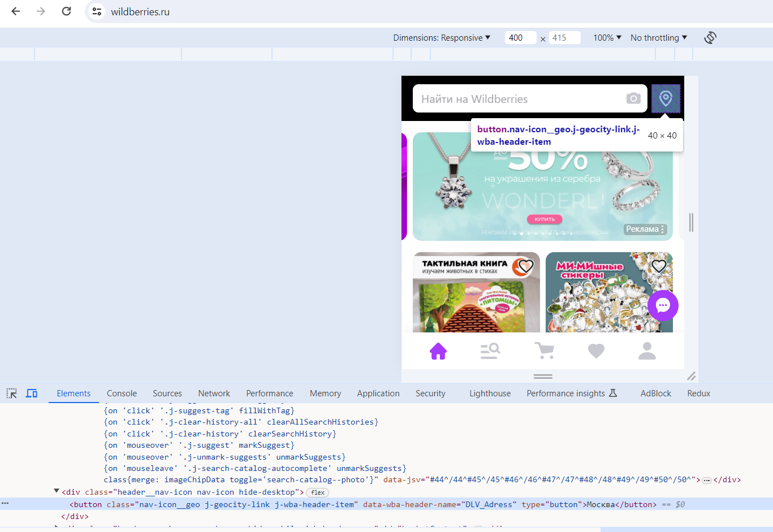Open ad info menu next to Реклама
This screenshot has width=773, height=532.
[663, 229]
